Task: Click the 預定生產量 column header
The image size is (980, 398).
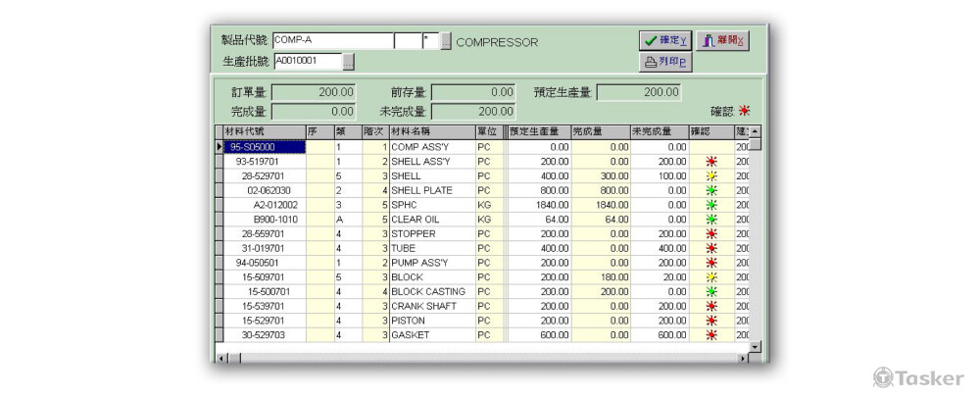Action: [x=539, y=131]
